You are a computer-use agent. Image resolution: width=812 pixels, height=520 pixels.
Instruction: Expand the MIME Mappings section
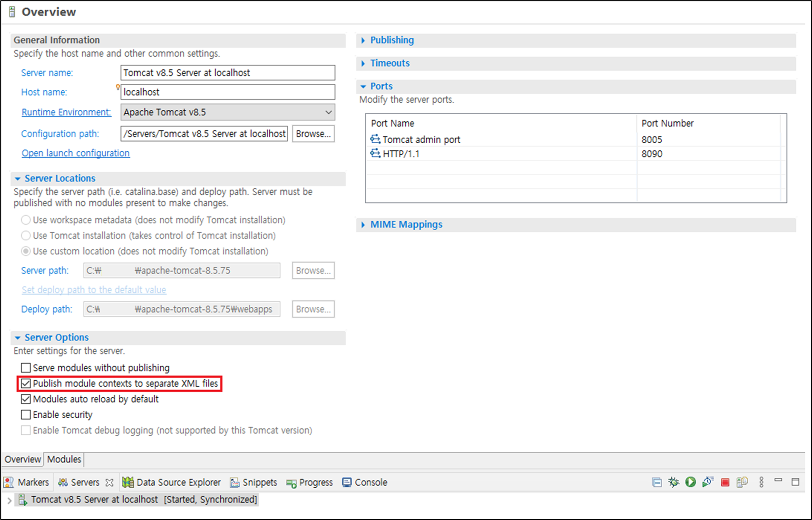coord(363,225)
